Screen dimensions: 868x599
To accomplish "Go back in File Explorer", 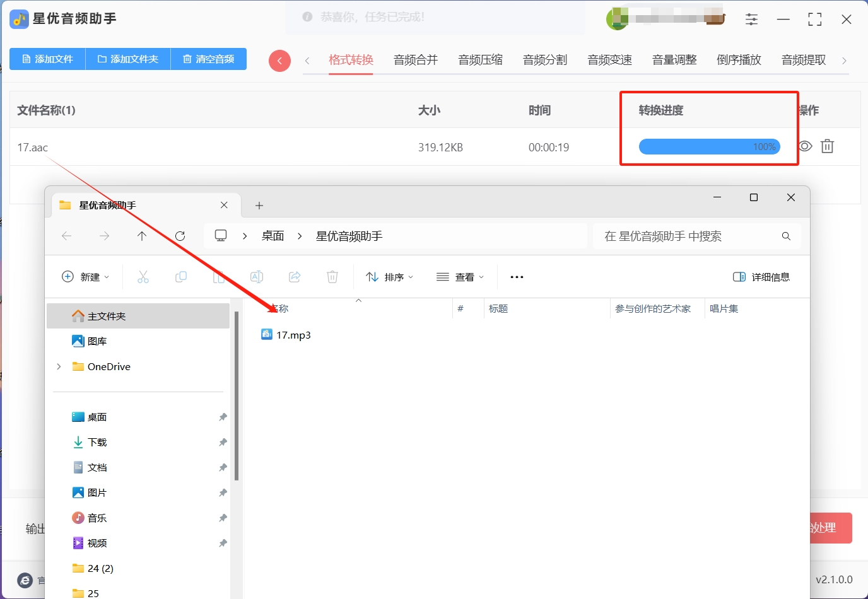I will click(x=66, y=236).
